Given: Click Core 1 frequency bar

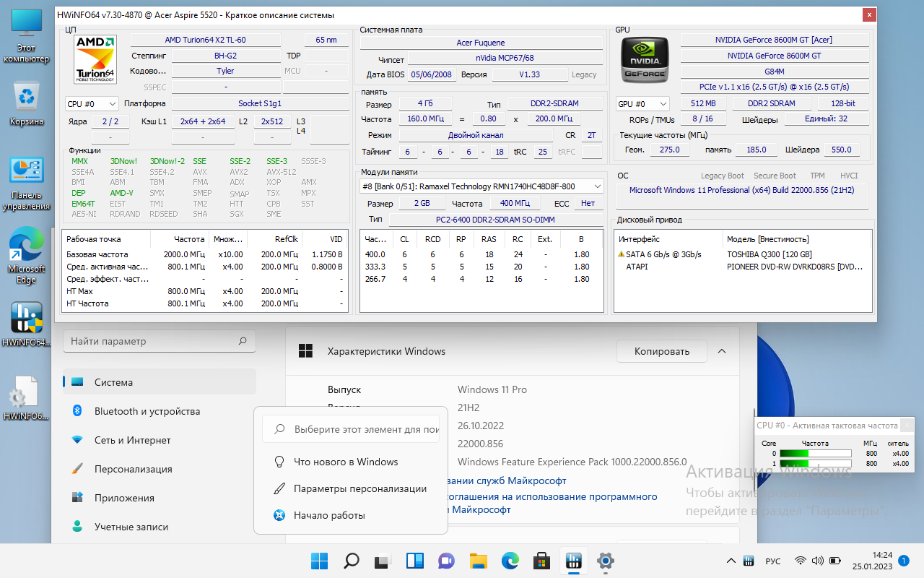Looking at the screenshot, I should pos(816,463).
